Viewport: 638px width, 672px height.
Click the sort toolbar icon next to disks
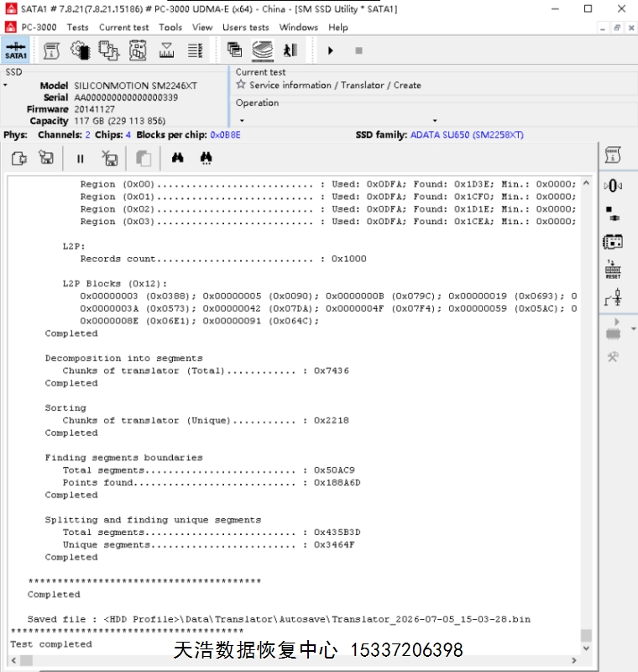[290, 50]
